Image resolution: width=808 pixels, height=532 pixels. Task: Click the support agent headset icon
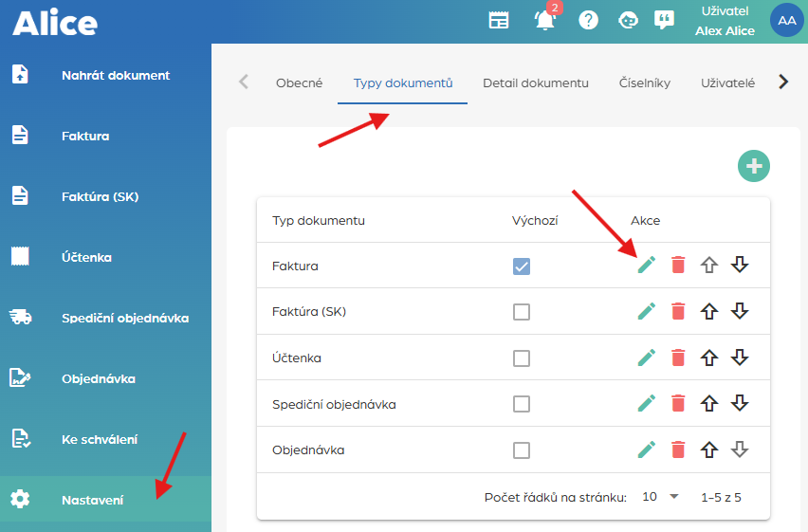627,20
